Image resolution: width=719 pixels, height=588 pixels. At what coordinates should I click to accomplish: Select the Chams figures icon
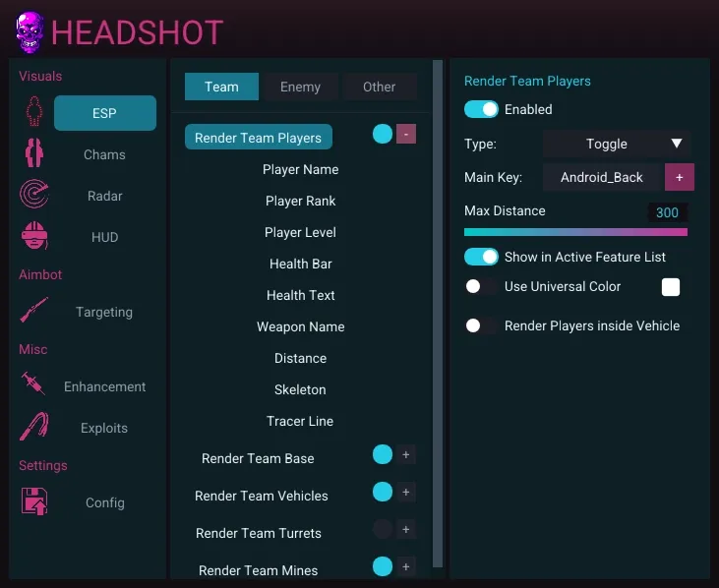(x=34, y=154)
